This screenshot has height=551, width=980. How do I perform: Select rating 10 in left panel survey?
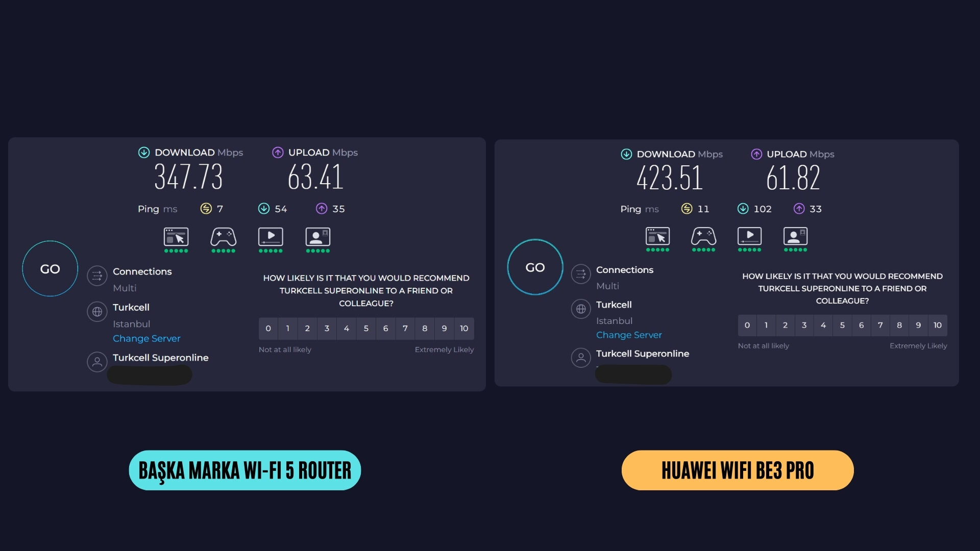(464, 329)
